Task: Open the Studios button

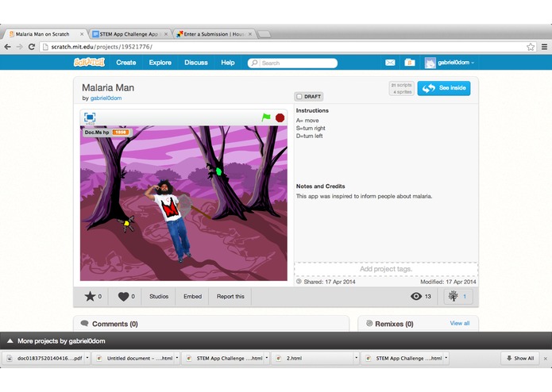Action: click(159, 296)
